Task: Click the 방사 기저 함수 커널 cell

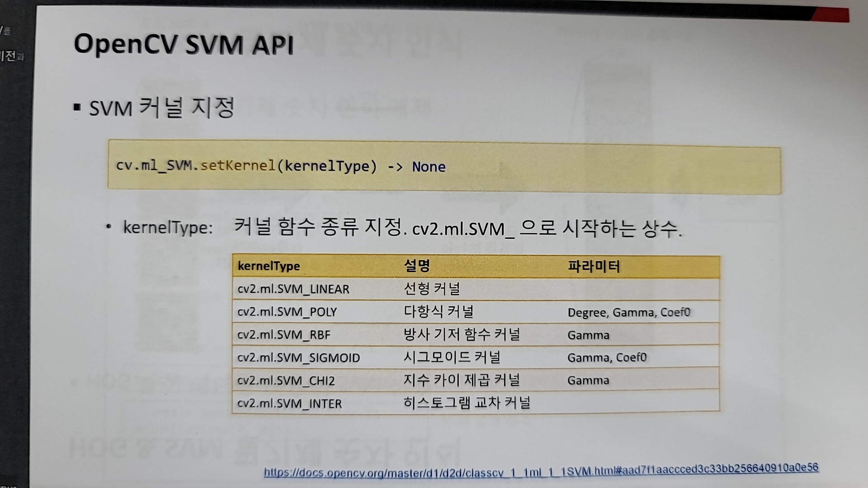Action: 462,334
